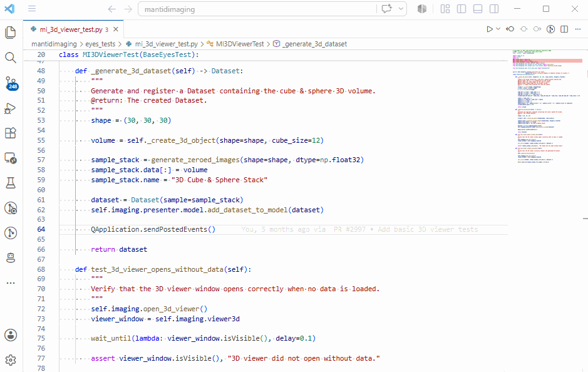This screenshot has height=372, width=588.
Task: Split the editor right
Action: [x=564, y=29]
